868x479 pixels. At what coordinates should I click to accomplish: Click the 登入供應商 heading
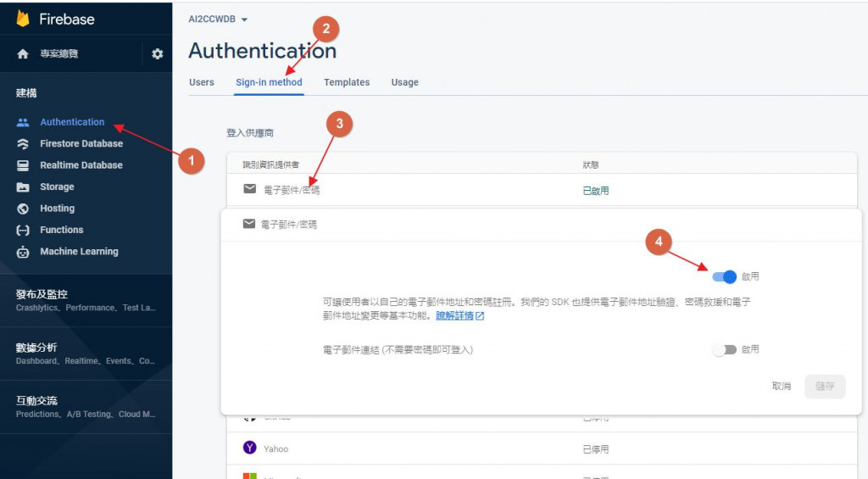click(x=250, y=133)
